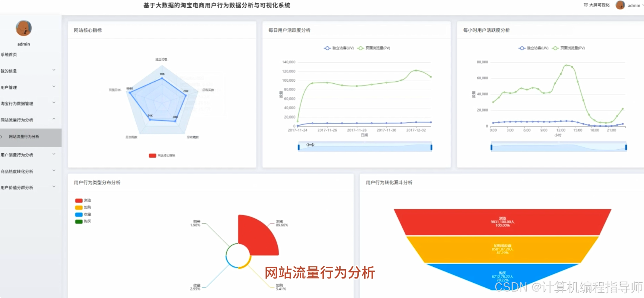Click the chevron next to 我的信息

click(54, 70)
